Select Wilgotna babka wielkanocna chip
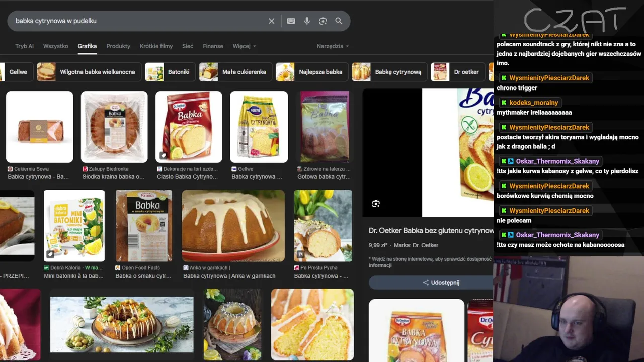644x362 pixels. pyautogui.click(x=89, y=72)
